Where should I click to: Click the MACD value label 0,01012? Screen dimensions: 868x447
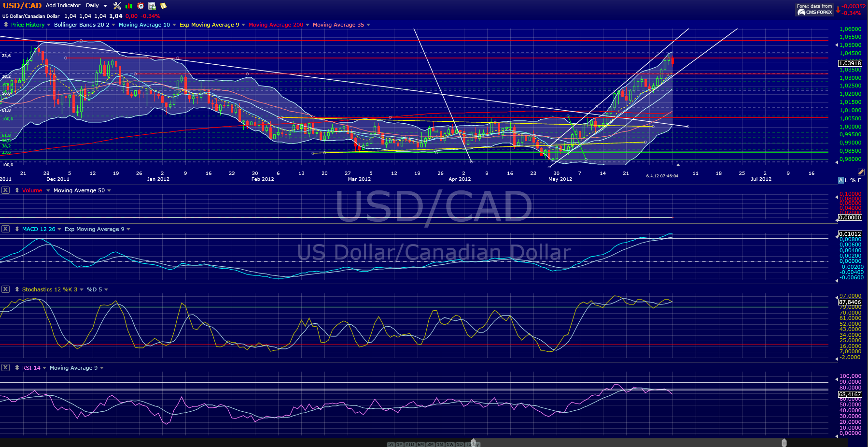[x=850, y=234]
